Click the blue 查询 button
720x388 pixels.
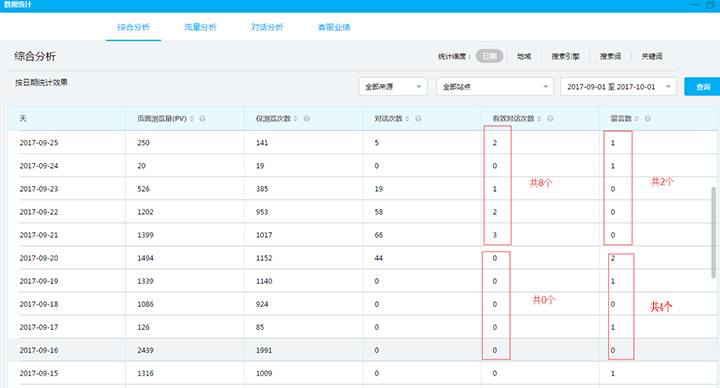703,86
